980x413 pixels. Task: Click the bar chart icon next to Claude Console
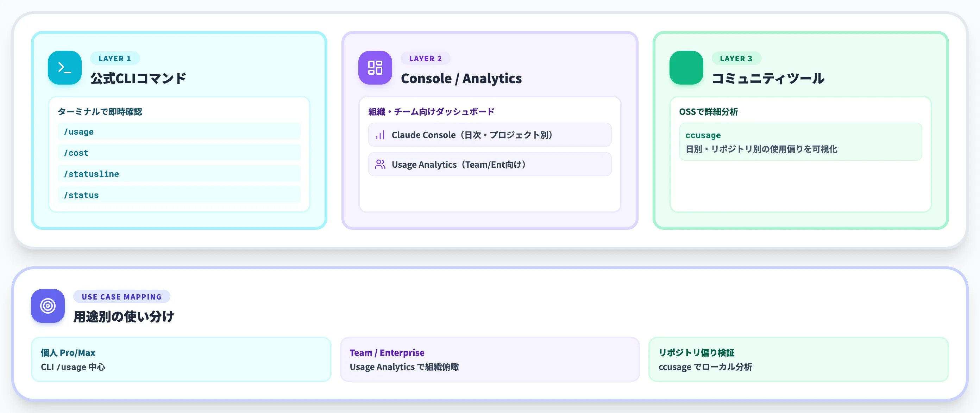380,135
